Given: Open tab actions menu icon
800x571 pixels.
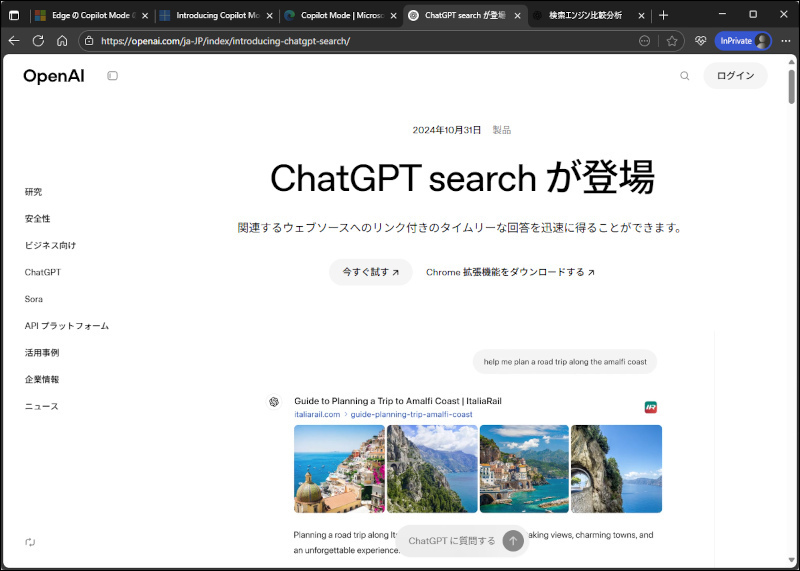Looking at the screenshot, I should pyautogui.click(x=14, y=15).
